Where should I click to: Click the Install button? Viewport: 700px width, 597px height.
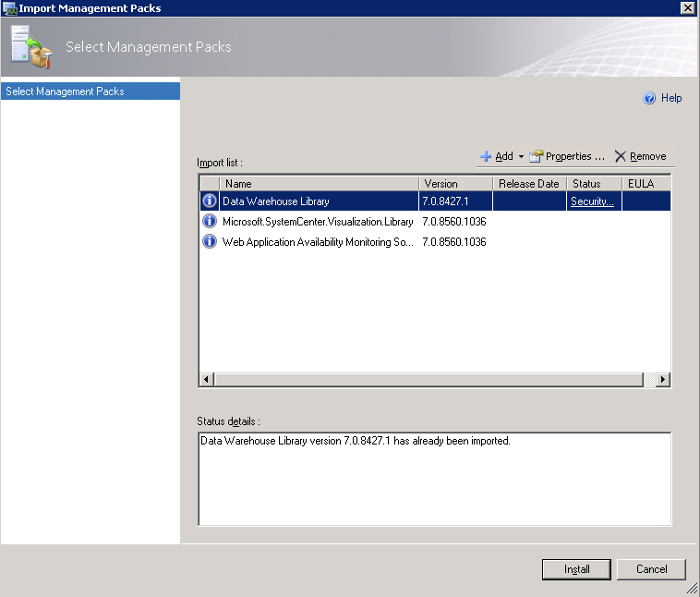tap(576, 569)
